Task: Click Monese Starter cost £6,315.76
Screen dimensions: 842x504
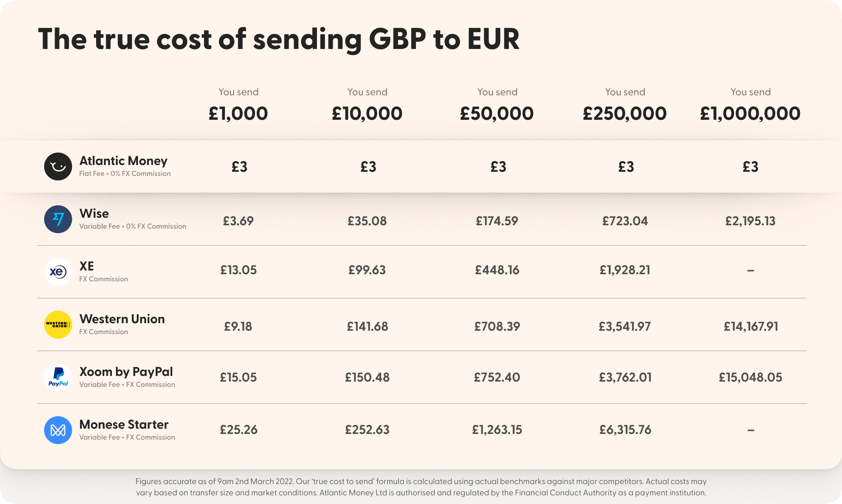Action: (x=625, y=429)
